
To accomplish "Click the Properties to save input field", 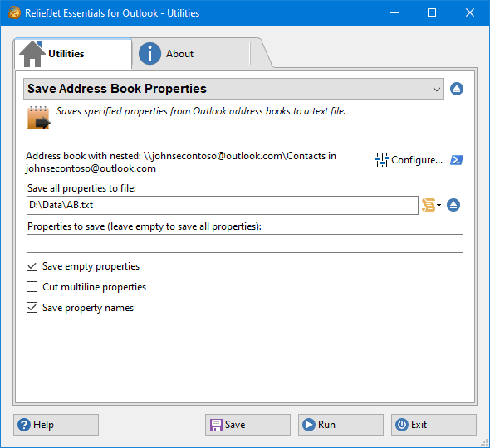I will [x=245, y=244].
